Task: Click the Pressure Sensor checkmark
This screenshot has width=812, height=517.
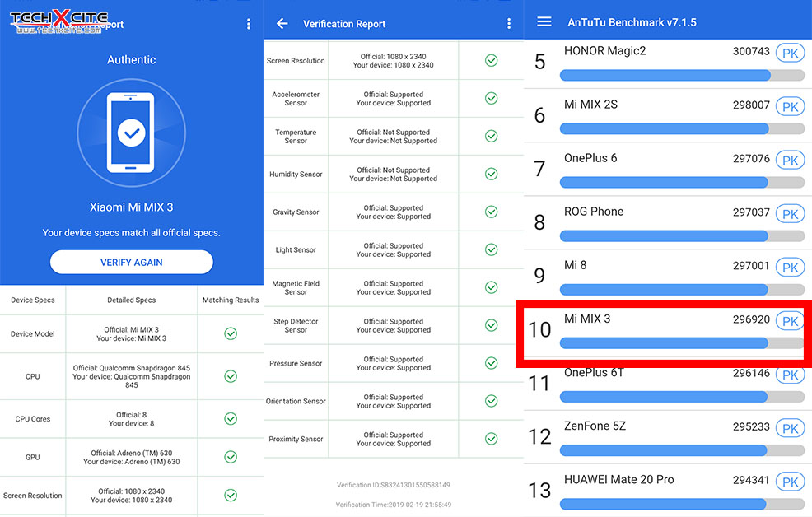Action: point(491,363)
